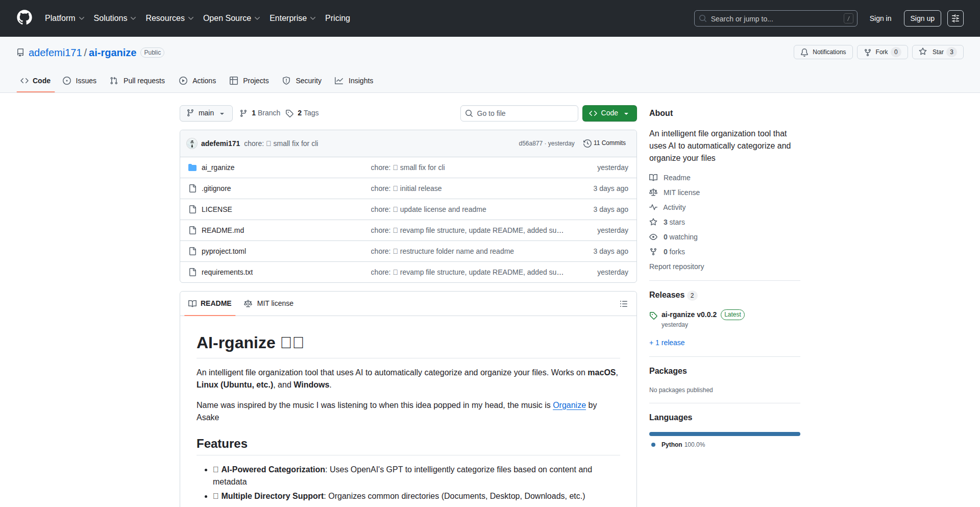Expand the green Code dropdown button
The image size is (980, 507).
coord(609,113)
